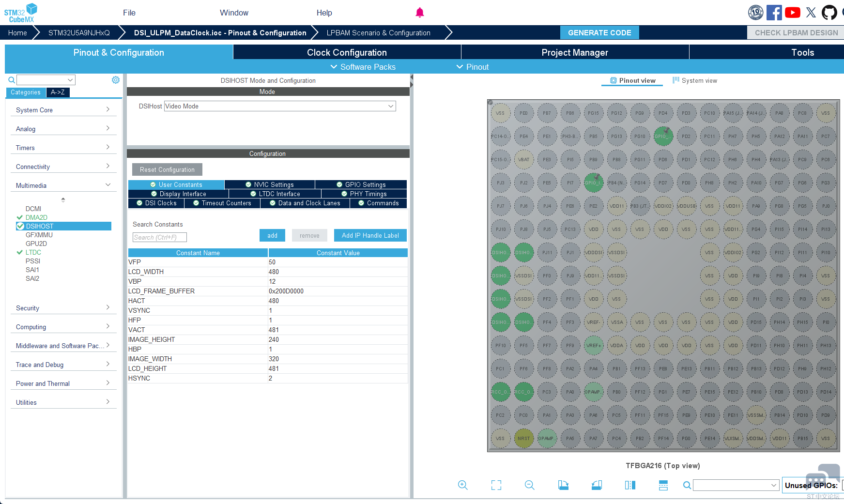Open the GPIO Settings tab
The image size is (844, 504).
click(361, 184)
